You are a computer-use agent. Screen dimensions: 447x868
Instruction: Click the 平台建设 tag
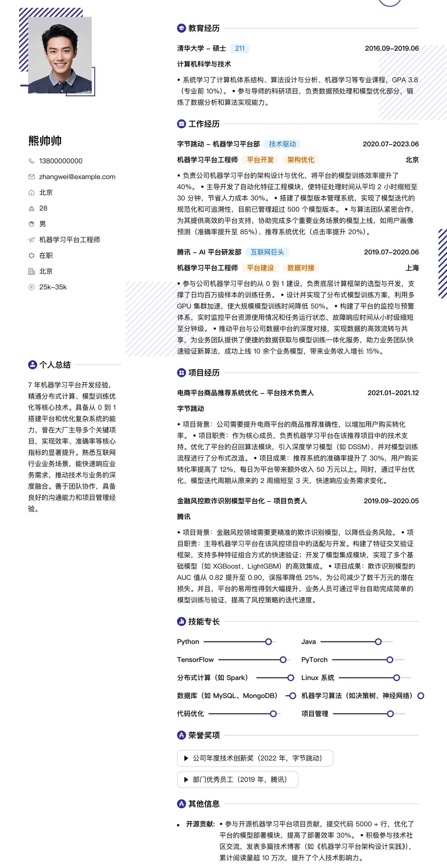point(260,268)
